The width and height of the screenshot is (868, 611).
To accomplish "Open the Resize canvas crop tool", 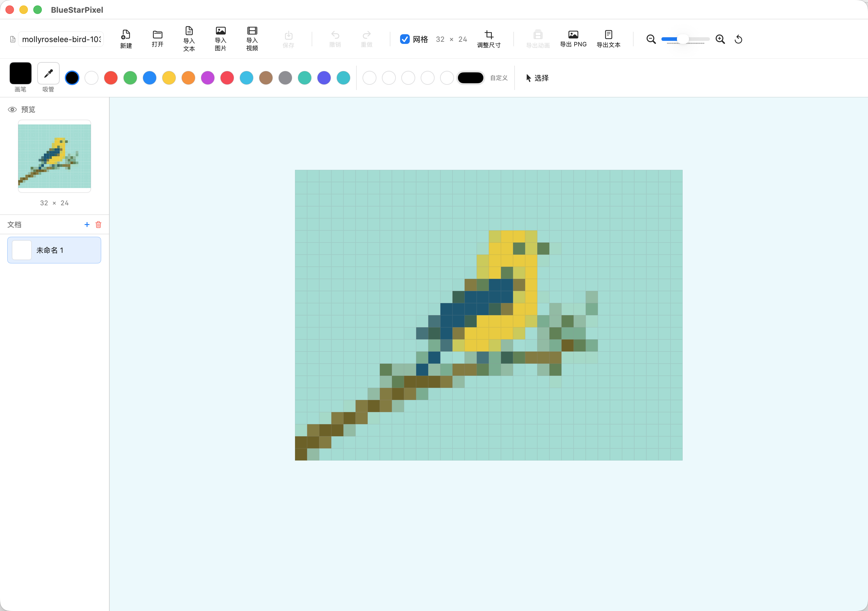I will coord(489,35).
